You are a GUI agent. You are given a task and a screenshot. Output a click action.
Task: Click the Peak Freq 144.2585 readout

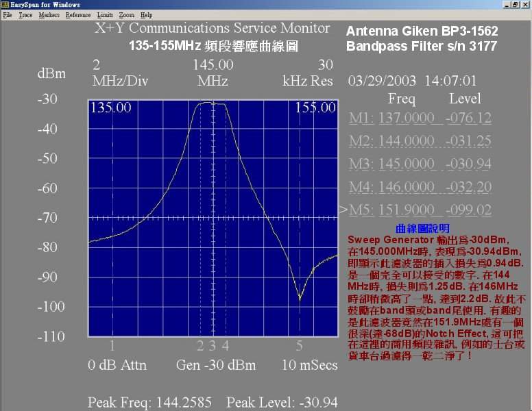149,403
